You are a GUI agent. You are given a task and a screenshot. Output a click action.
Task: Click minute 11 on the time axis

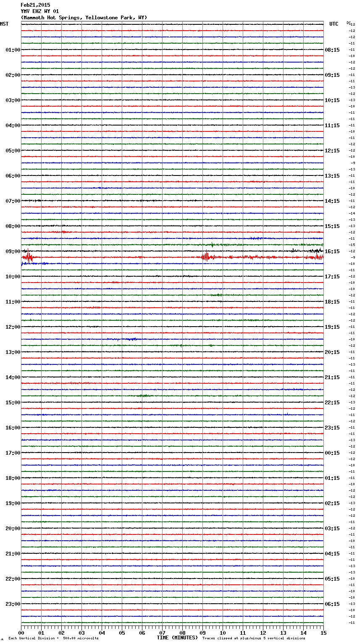(243, 633)
